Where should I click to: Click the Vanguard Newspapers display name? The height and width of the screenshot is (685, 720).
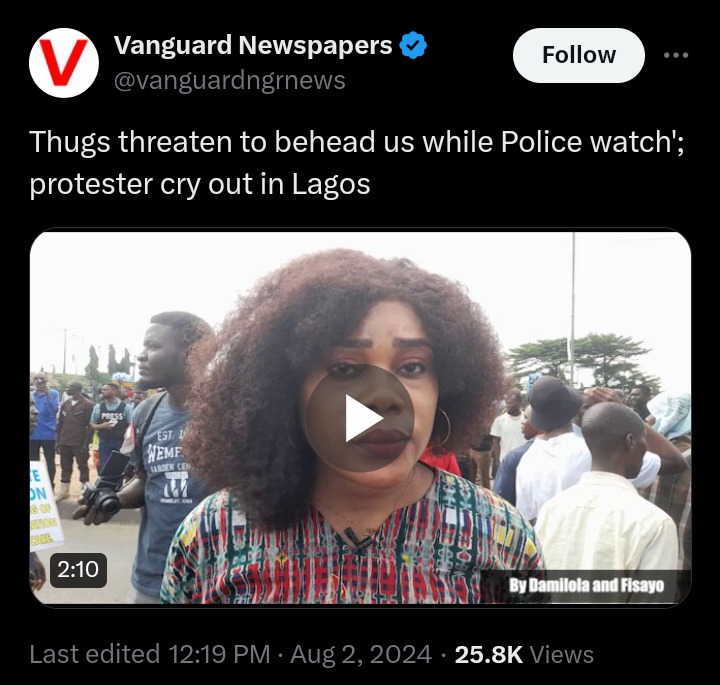(253, 45)
